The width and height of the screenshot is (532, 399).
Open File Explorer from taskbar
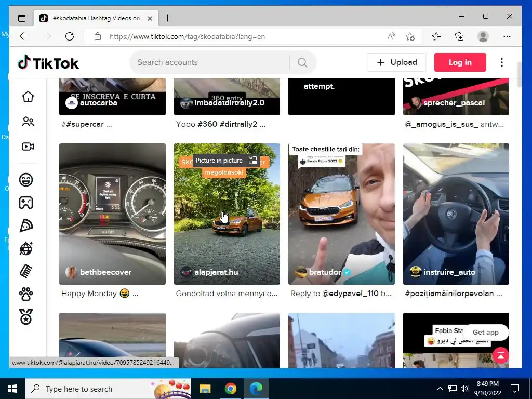tap(205, 389)
